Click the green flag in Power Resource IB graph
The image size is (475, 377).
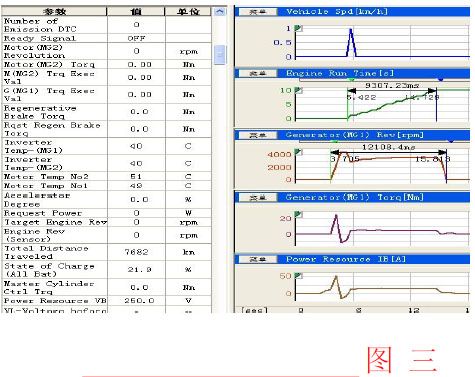(x=299, y=276)
